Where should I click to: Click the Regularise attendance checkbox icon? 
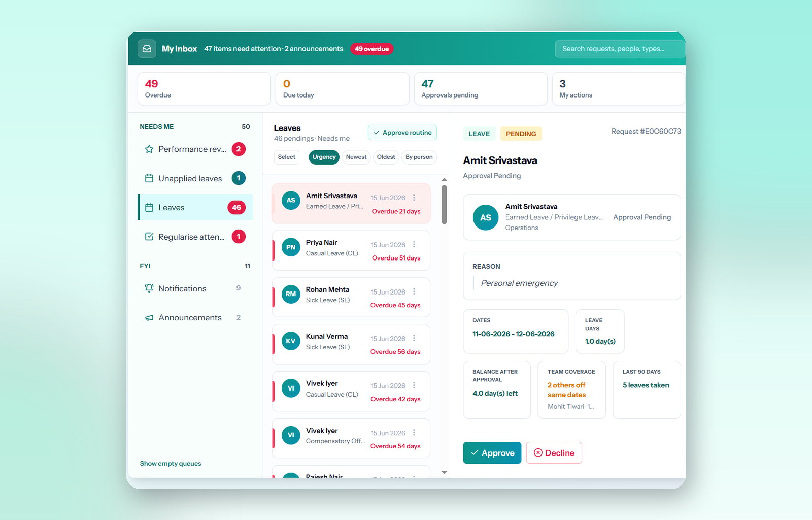tap(149, 237)
